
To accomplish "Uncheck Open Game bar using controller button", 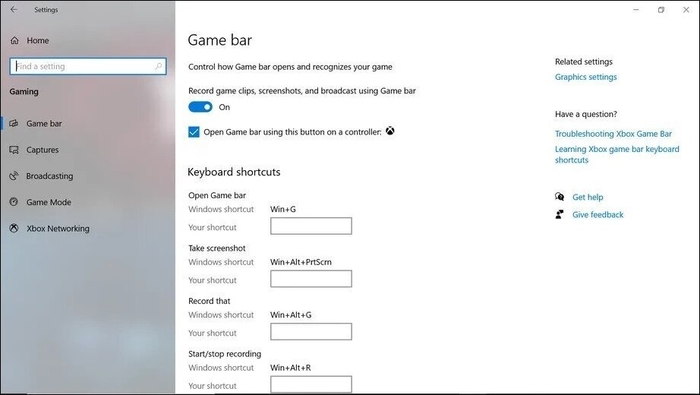I will point(194,132).
